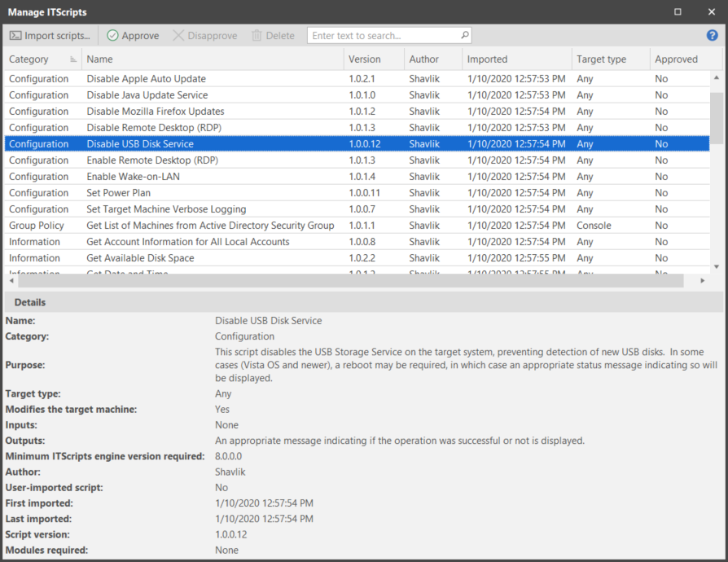
Task: Sort by the Name column header
Action: pos(213,59)
